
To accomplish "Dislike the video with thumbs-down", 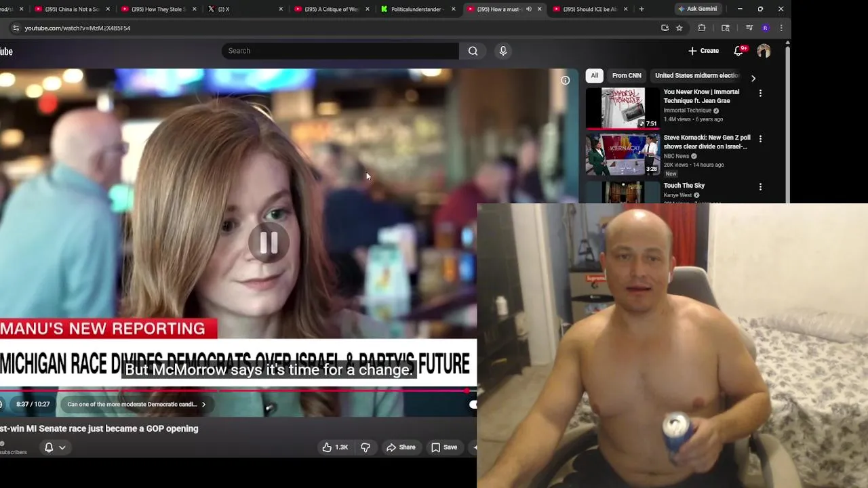I will click(366, 447).
